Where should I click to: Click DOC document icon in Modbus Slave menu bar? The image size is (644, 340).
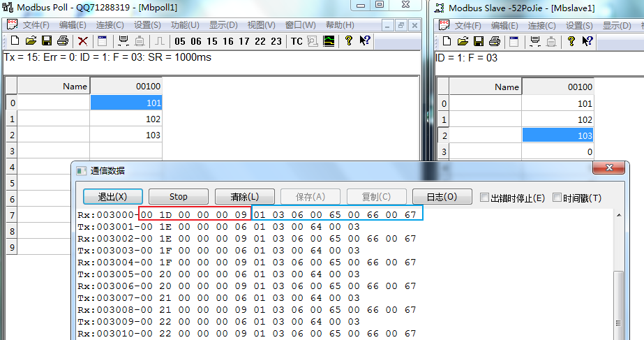point(444,25)
